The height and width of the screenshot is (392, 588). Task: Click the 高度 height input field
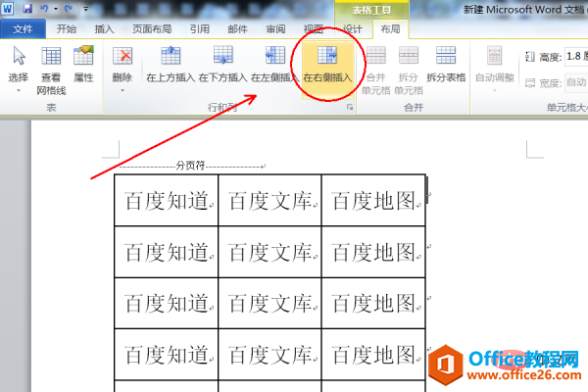coord(576,57)
